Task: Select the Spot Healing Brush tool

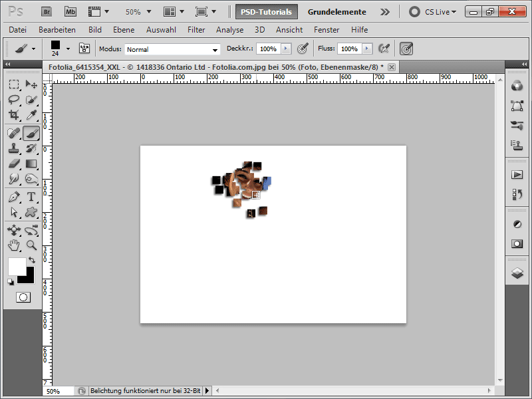Action: [x=14, y=133]
